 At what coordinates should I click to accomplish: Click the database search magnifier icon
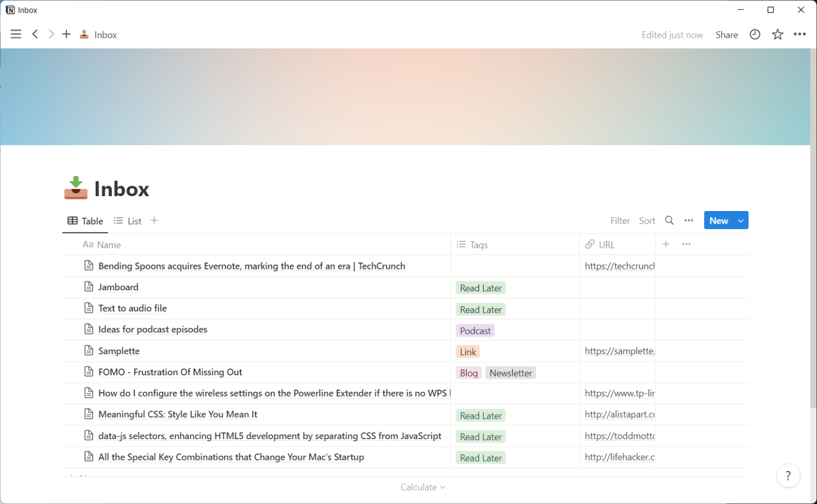pos(669,221)
